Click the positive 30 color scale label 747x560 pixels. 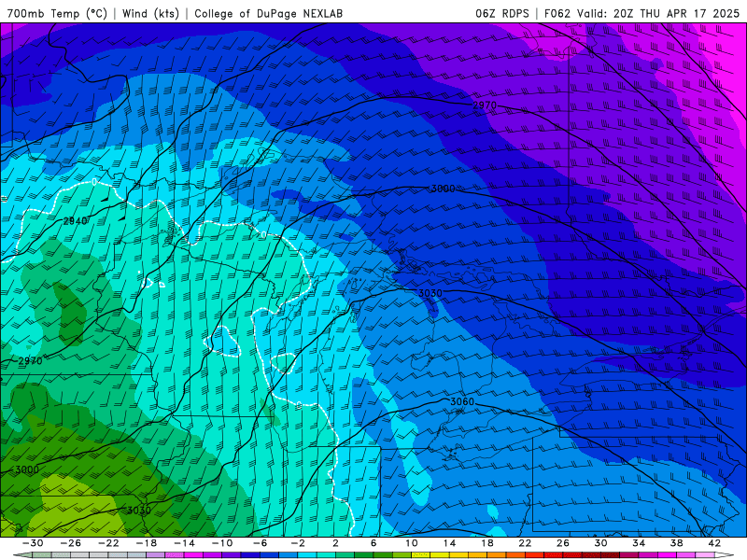tap(600, 543)
